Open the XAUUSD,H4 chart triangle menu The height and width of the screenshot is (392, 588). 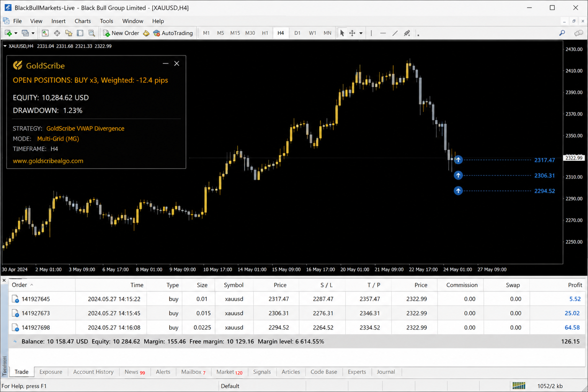[x=5, y=46]
